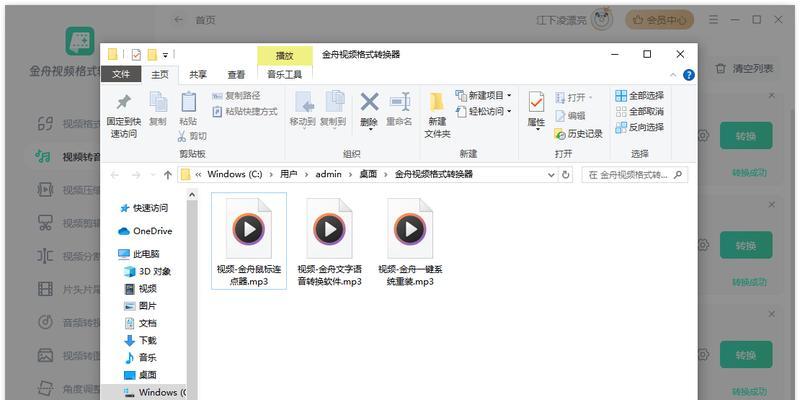Image resolution: width=800 pixels, height=400 pixels.
Task: Select 3D Objects (3D 对象) folder
Action: pos(147,271)
